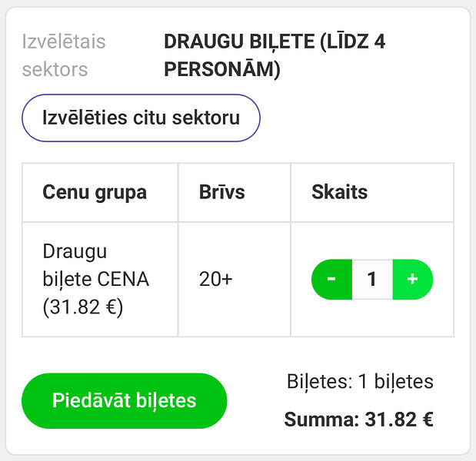Click the Piedāvāt biļetes button
This screenshot has height=461, width=476.
125,400
